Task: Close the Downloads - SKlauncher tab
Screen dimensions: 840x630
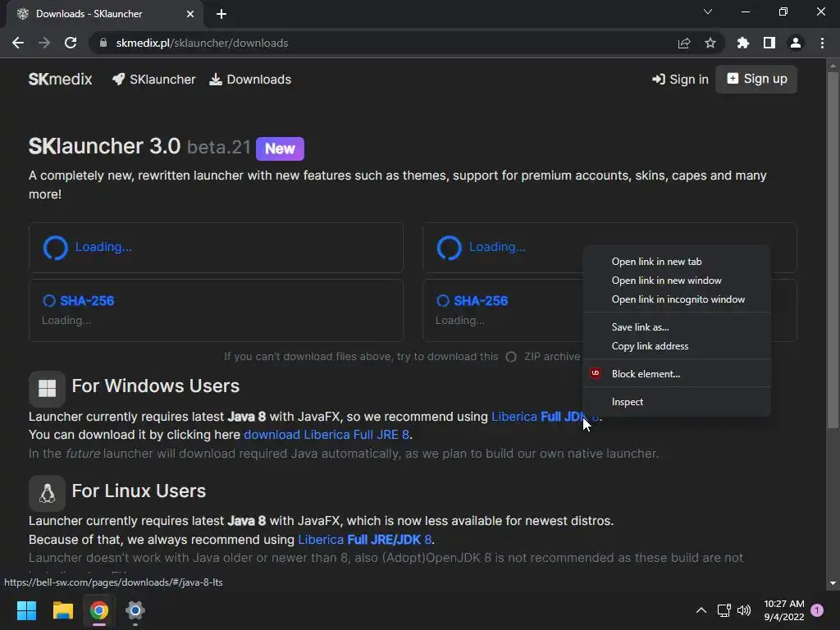Action: coord(190,14)
